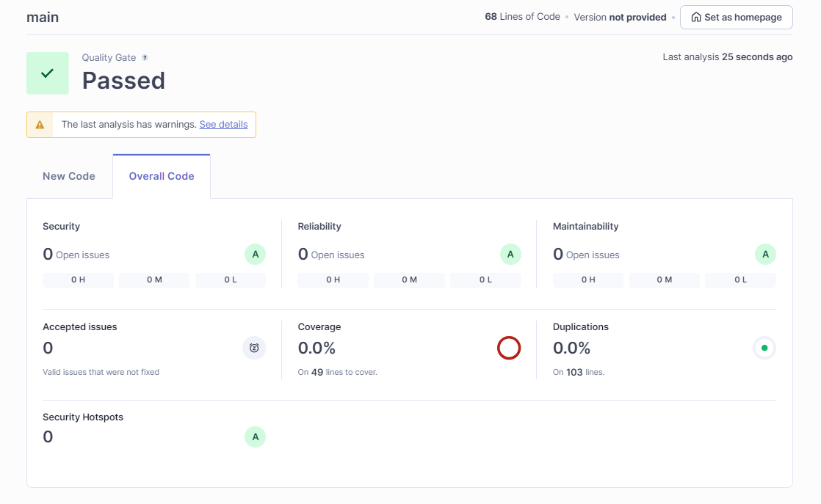The height and width of the screenshot is (504, 821).
Task: Click the Security Hotspots A rating badge
Action: [x=255, y=437]
